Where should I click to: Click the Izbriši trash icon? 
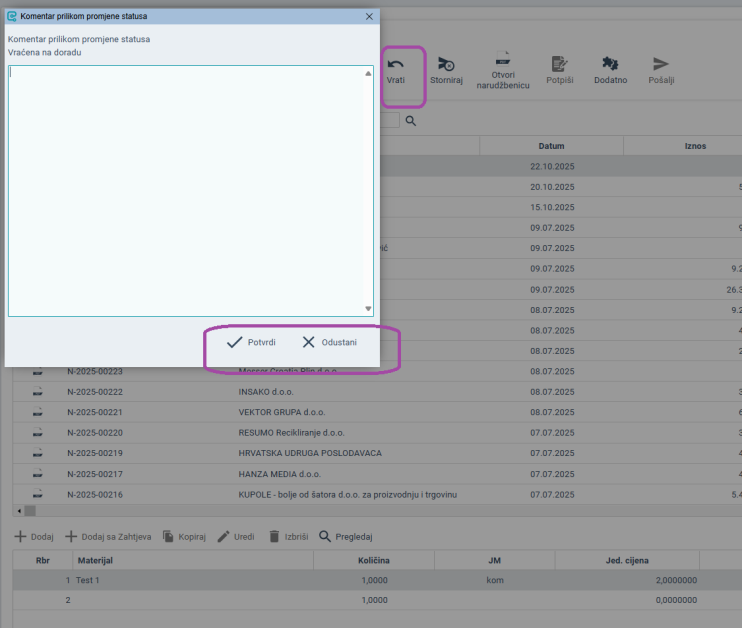(x=274, y=537)
